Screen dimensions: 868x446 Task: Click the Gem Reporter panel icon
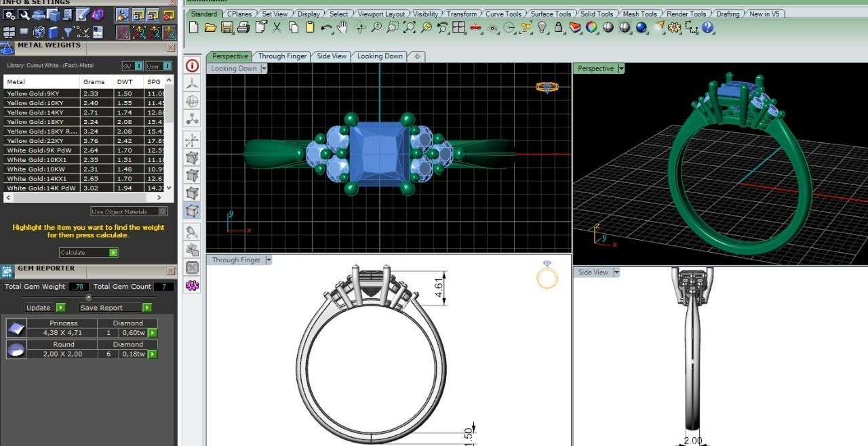coord(7,272)
